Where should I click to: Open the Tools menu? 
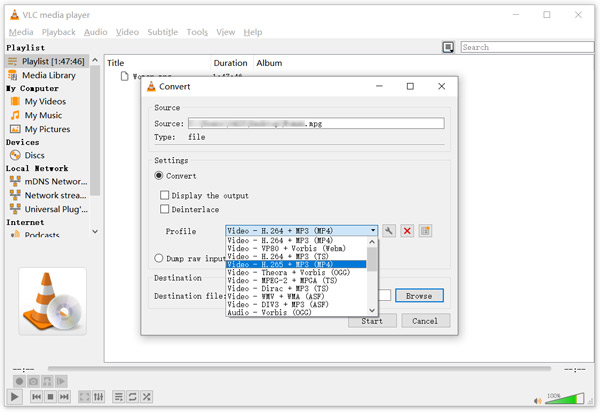tap(197, 32)
